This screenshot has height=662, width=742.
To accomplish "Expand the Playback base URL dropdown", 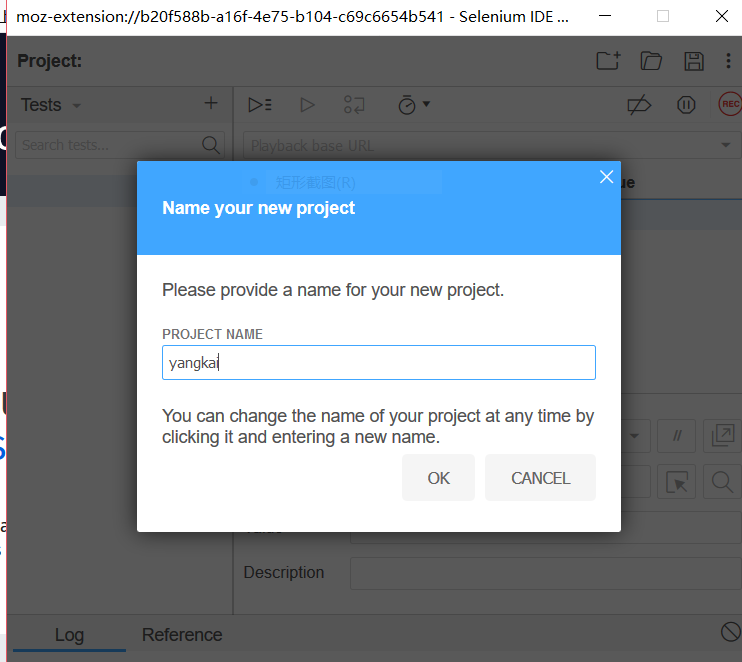I will click(725, 145).
